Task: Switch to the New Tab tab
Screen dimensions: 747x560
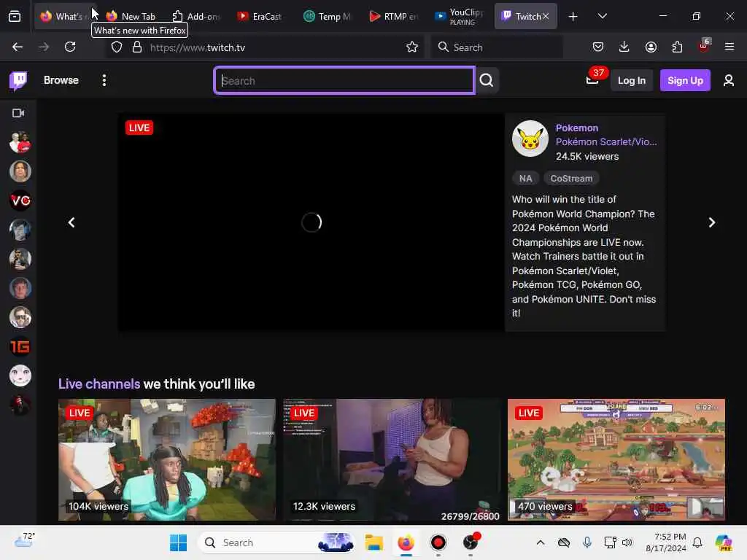Action: tap(131, 16)
